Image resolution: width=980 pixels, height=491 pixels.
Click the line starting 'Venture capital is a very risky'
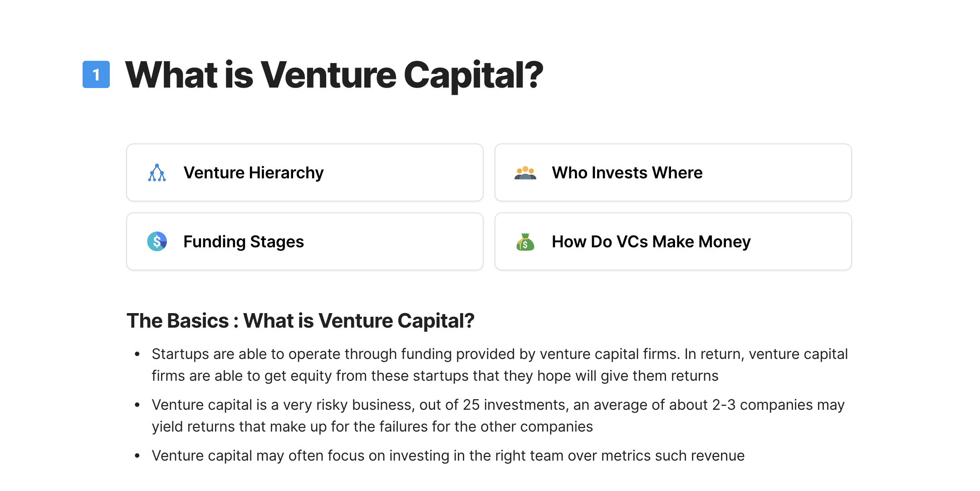coord(498,405)
